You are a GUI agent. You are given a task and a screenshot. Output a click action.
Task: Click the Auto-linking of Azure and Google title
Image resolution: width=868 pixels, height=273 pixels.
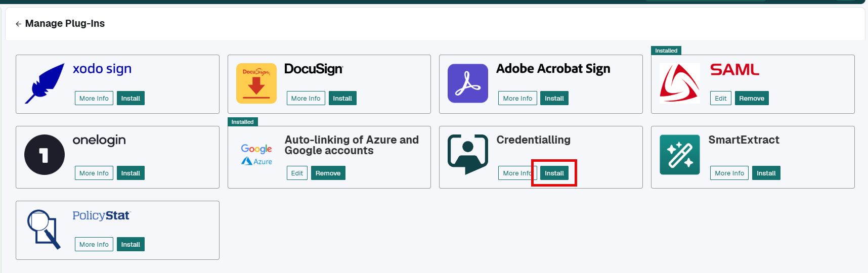click(x=352, y=145)
